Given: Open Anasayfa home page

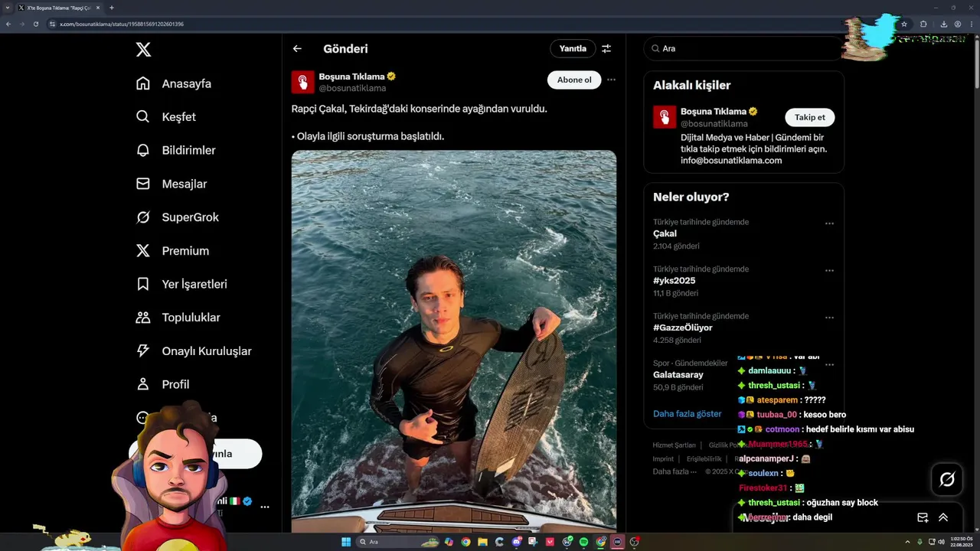Looking at the screenshot, I should pyautogui.click(x=174, y=83).
